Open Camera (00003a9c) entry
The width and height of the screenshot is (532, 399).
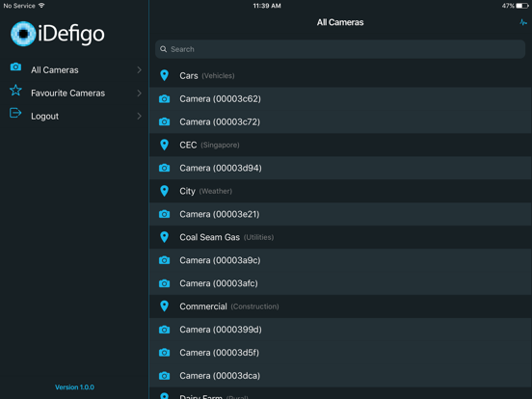point(340,260)
